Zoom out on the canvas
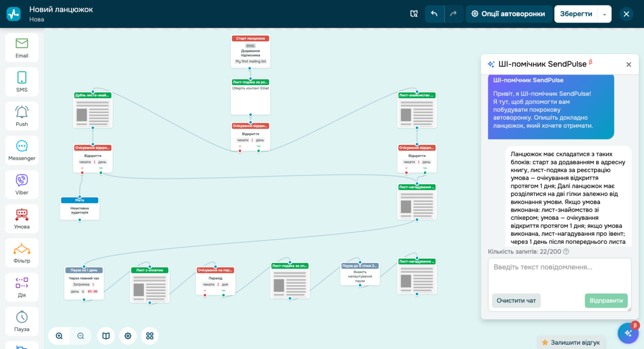Viewport: 644px width, 349px height. click(x=80, y=336)
